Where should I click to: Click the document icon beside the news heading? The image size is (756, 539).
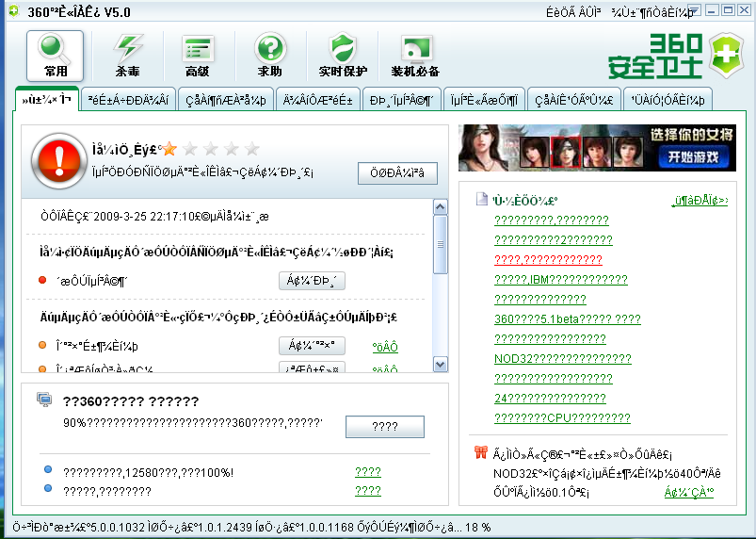click(x=481, y=199)
